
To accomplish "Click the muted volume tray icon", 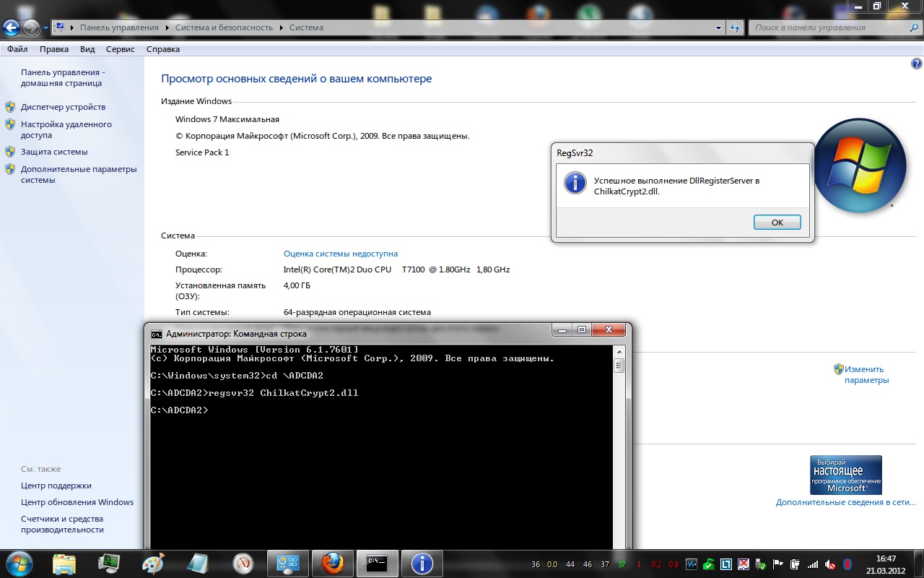I will pyautogui.click(x=830, y=564).
